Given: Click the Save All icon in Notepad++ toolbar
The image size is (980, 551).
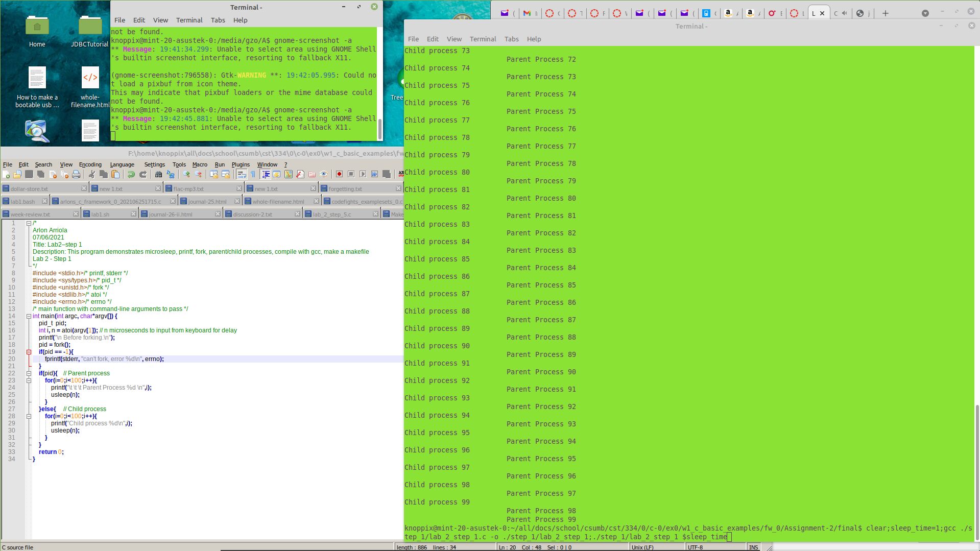Looking at the screenshot, I should [x=41, y=175].
